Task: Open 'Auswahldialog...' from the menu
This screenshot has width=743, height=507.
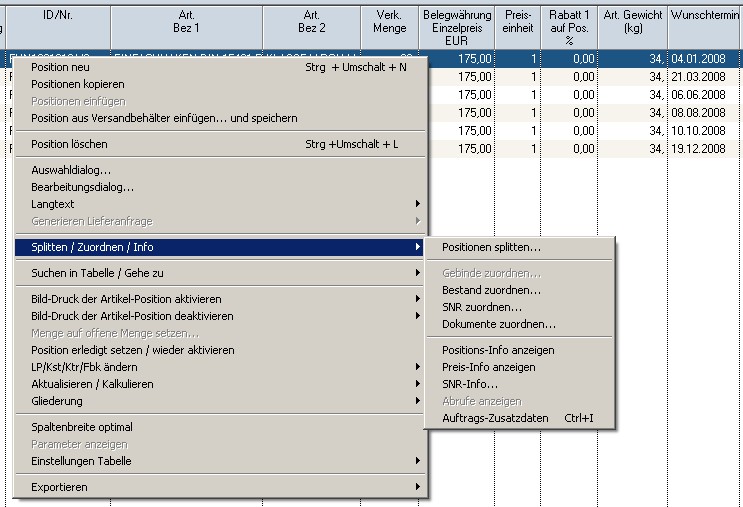Action: click(x=70, y=170)
